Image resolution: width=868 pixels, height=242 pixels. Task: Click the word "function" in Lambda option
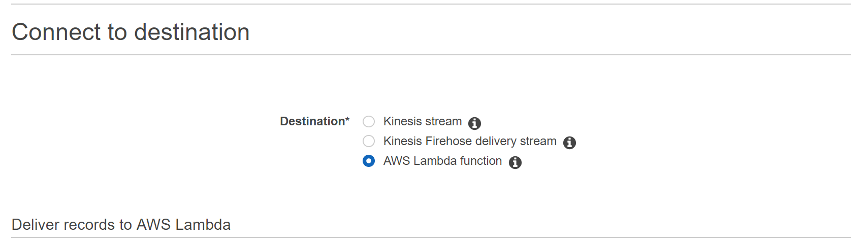(x=481, y=161)
